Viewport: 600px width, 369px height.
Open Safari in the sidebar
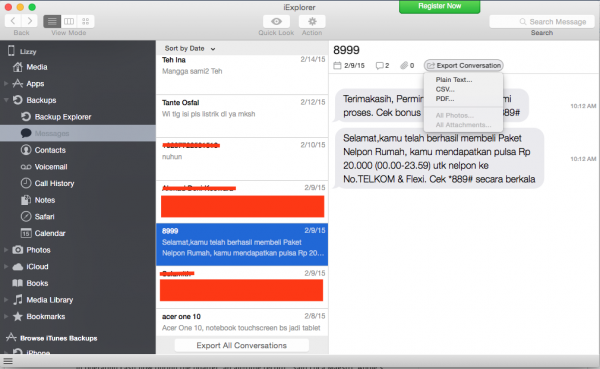pos(44,217)
